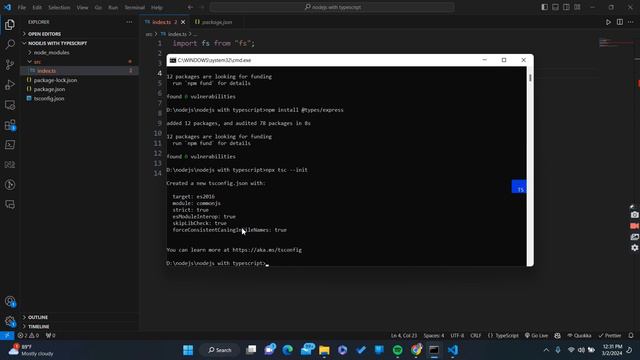640x360 pixels.
Task: Open the Extensions view in activity bar
Action: coord(10,125)
